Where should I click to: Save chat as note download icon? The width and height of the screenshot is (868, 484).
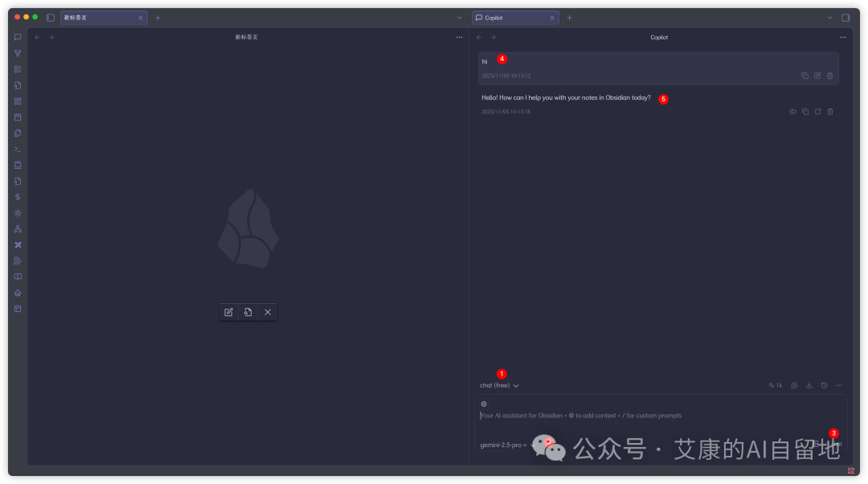point(809,385)
